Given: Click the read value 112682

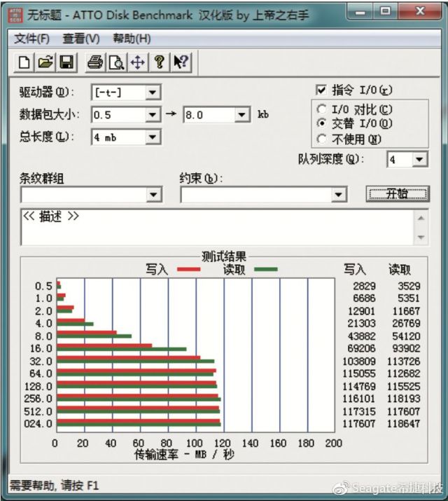Looking at the screenshot, I should click(x=404, y=373).
